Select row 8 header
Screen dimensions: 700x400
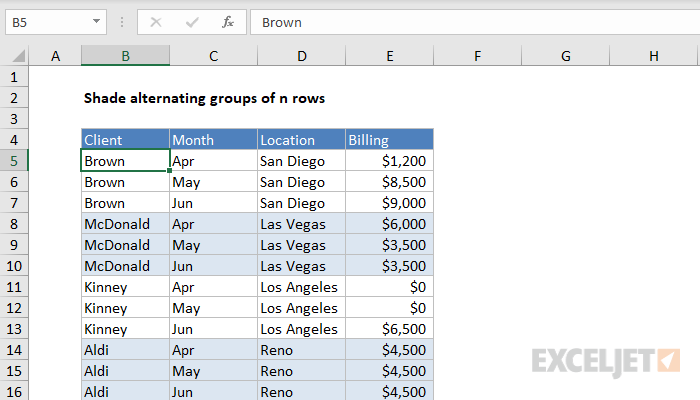coord(14,224)
